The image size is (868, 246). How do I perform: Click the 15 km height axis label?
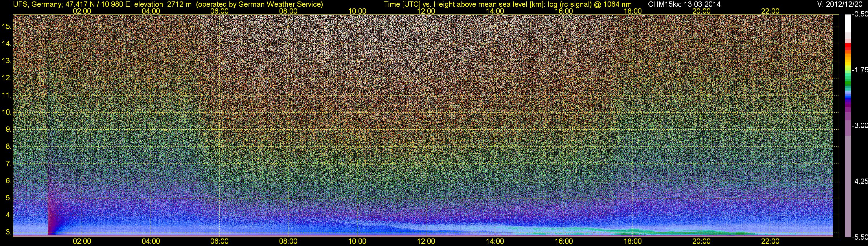coord(7,27)
